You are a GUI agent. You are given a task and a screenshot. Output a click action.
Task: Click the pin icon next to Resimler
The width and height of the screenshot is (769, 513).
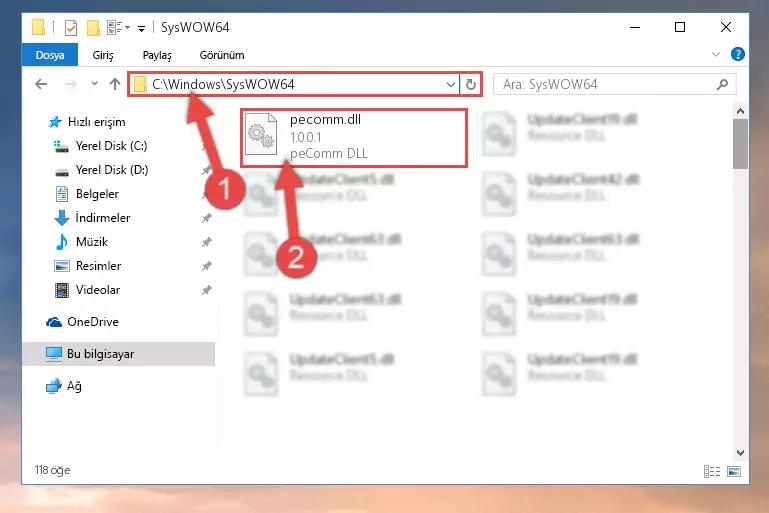click(207, 266)
